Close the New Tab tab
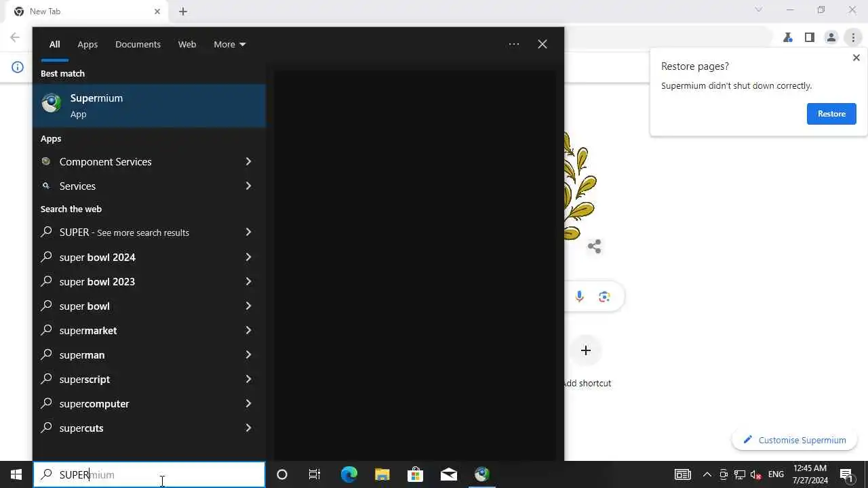This screenshot has width=868, height=488. (x=157, y=12)
